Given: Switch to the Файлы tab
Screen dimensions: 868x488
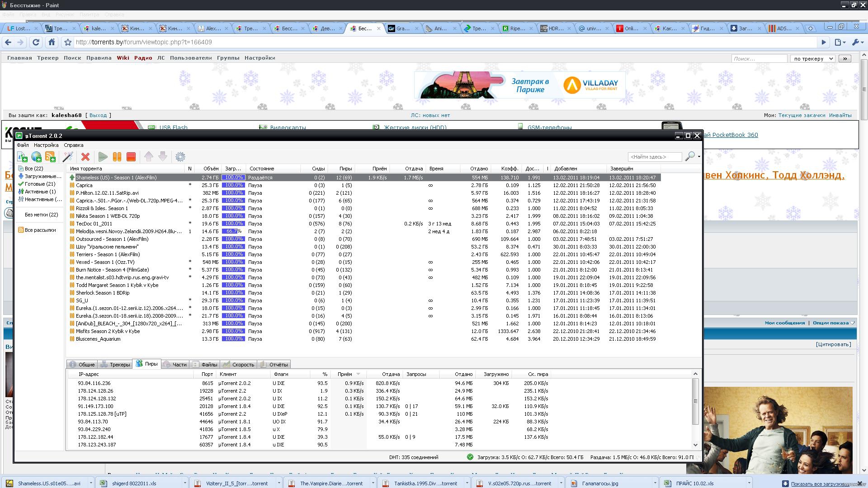Looking at the screenshot, I should (204, 365).
